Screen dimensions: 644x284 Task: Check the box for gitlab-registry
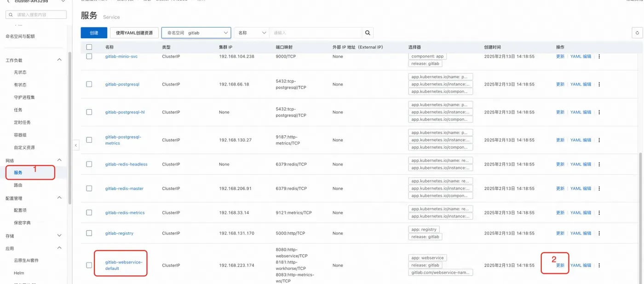point(89,233)
